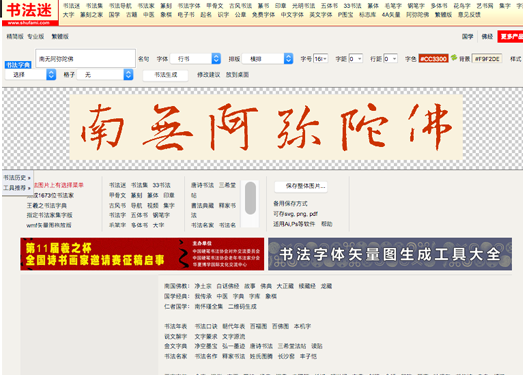Open 佛经 link near top right
Image resolution: width=523 pixels, height=375 pixels.
[487, 36]
